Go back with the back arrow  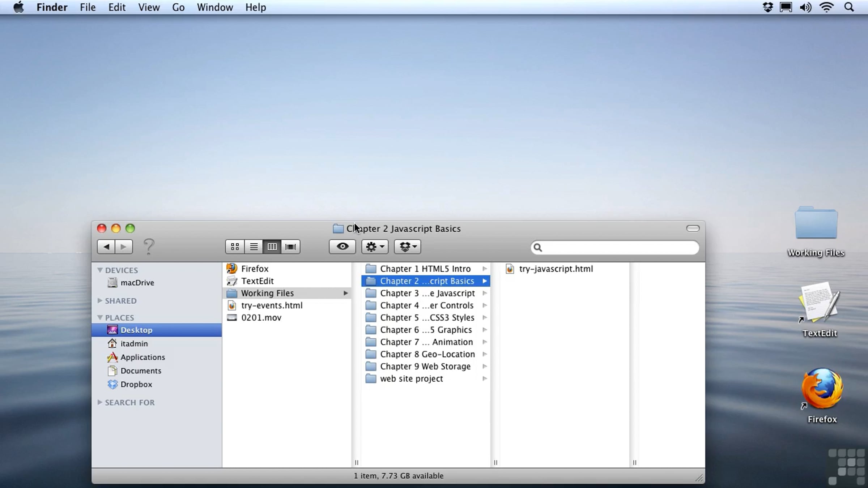106,247
